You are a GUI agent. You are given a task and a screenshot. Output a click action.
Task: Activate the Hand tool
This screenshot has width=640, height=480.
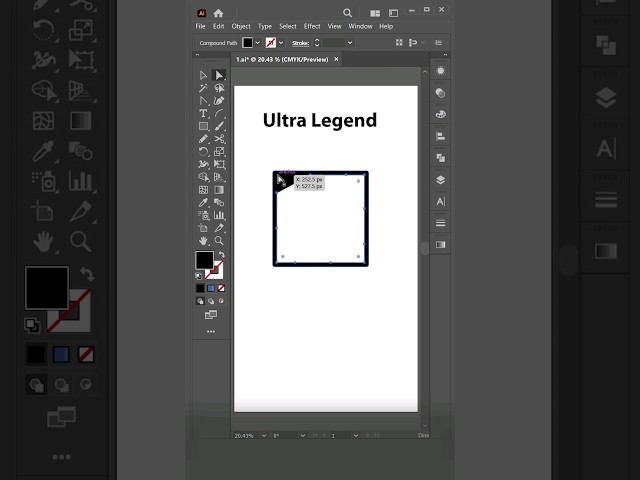coord(203,241)
